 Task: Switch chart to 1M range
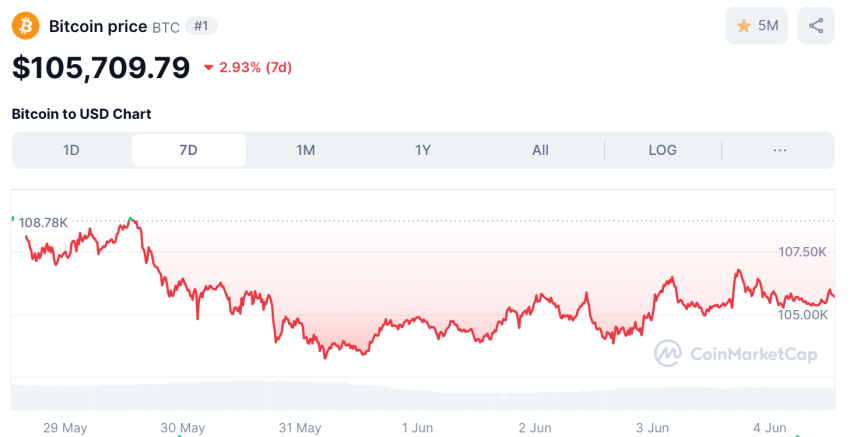(x=306, y=150)
